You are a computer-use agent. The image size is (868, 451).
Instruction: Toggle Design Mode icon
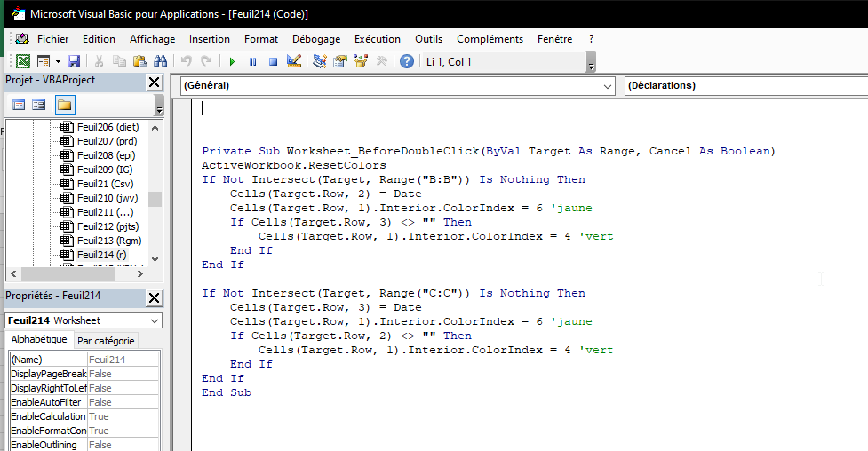[294, 61]
